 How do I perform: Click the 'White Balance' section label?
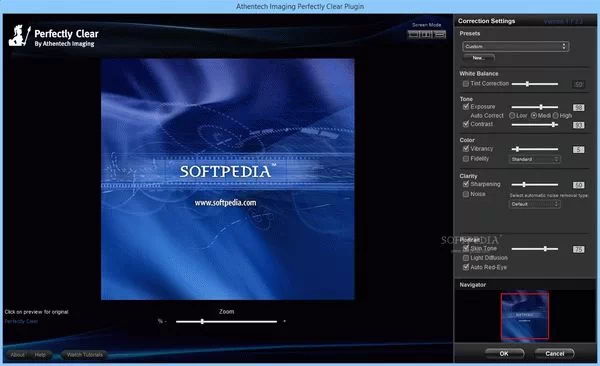tap(479, 74)
